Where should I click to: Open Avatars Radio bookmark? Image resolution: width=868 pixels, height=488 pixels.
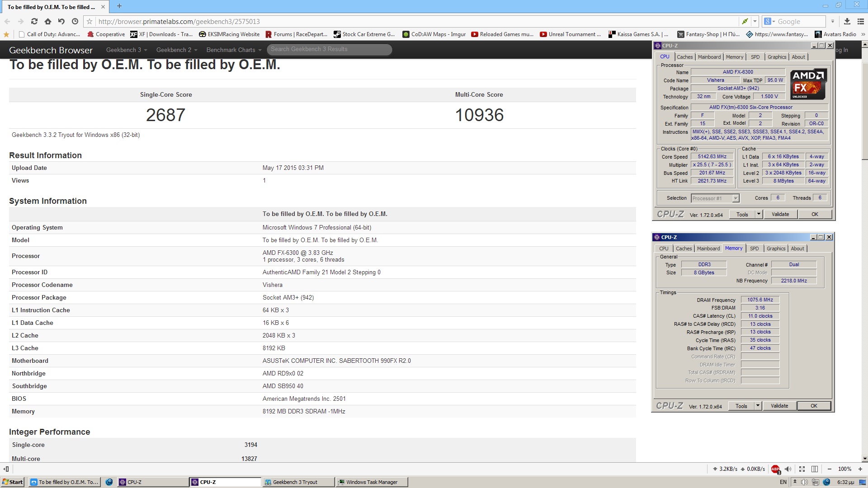point(835,34)
